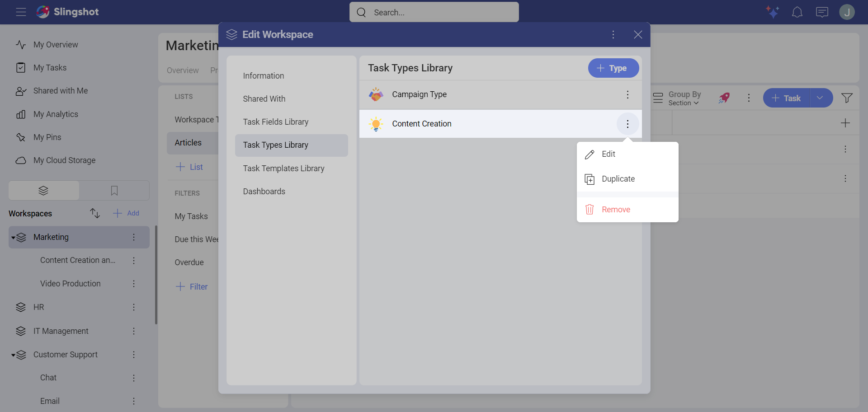Open options for Content Creation an... workspace
Viewport: 868px width, 412px height.
click(x=134, y=260)
